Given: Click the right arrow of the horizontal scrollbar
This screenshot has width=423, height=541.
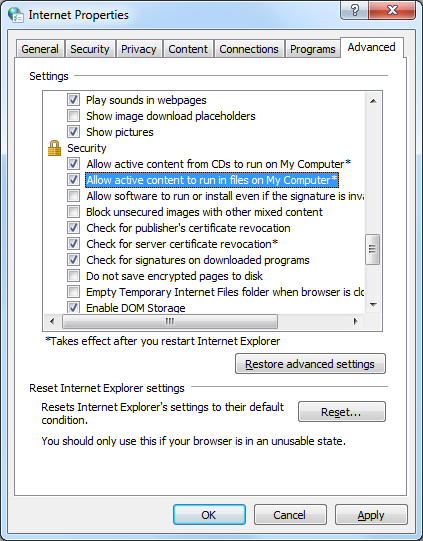Looking at the screenshot, I should pos(355,322).
